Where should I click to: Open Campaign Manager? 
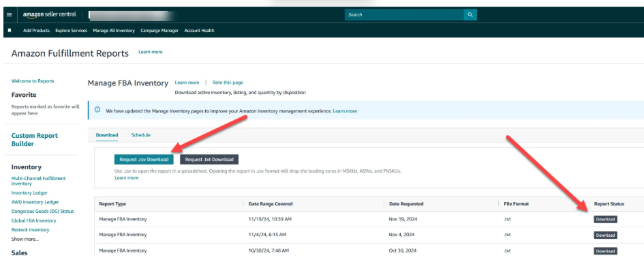pos(159,31)
